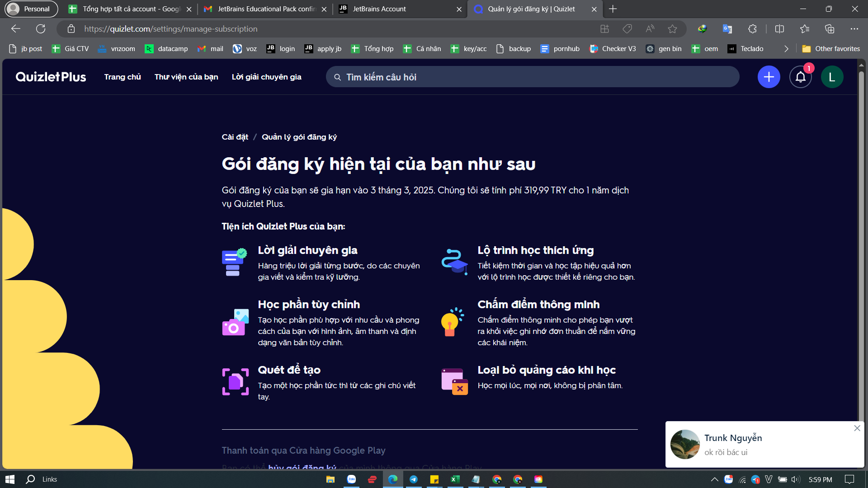
Task: Open Lời giải chuyên gia in the navbar
Action: tap(267, 77)
